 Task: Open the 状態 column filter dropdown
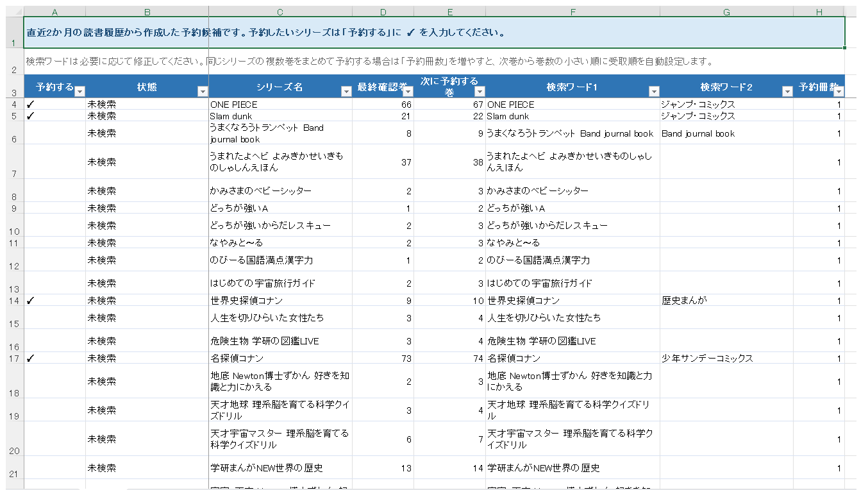pyautogui.click(x=203, y=92)
